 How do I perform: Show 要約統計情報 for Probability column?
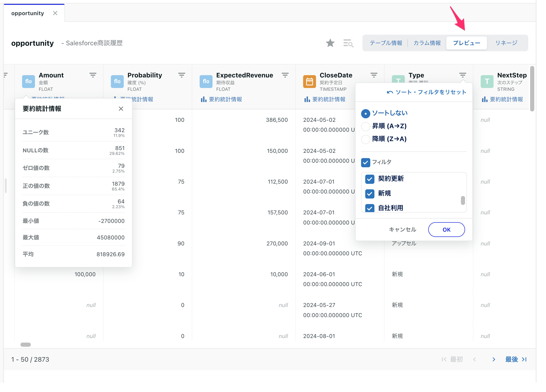(142, 99)
